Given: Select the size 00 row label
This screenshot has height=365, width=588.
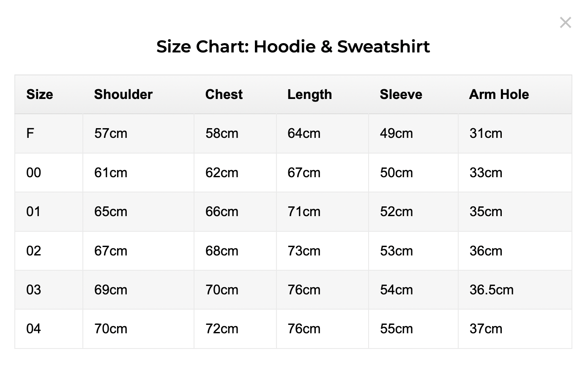Looking at the screenshot, I should (34, 173).
